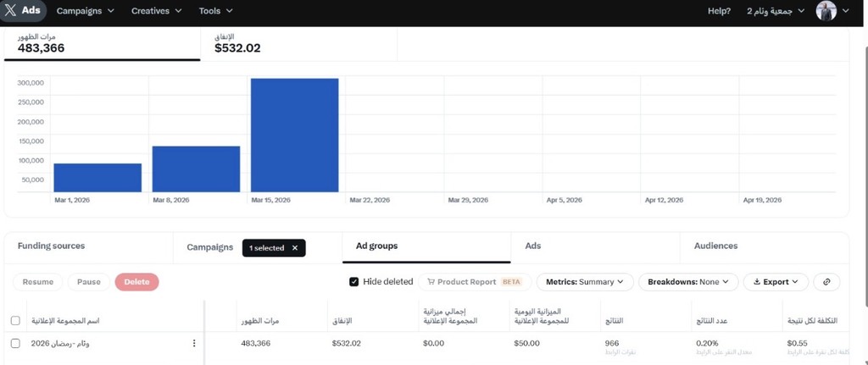Open the ad group three-dot options menu

coord(194,343)
